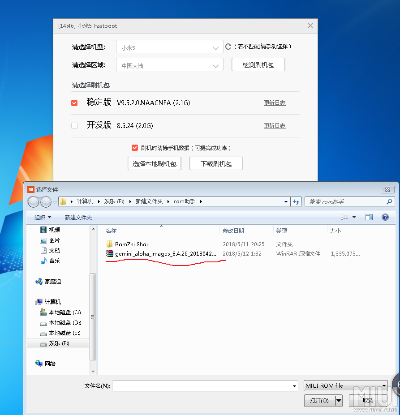Click the select local flash package button
The width and height of the screenshot is (400, 415).
click(154, 164)
